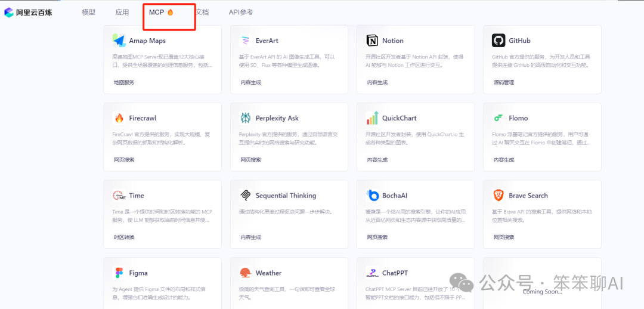Click the Weather card description text
The image size is (644, 309).
pyautogui.click(x=287, y=293)
